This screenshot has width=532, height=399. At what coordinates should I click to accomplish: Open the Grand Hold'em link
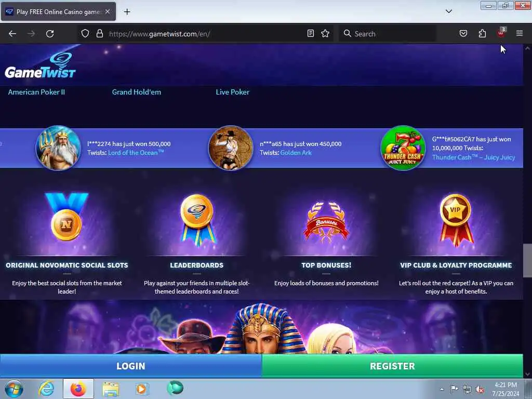137,92
